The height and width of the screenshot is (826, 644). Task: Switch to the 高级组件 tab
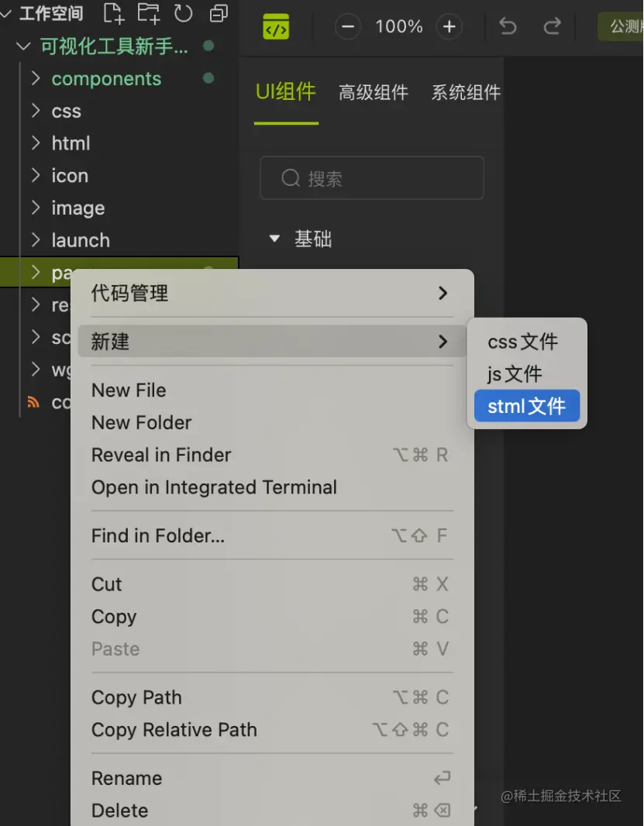pyautogui.click(x=373, y=92)
